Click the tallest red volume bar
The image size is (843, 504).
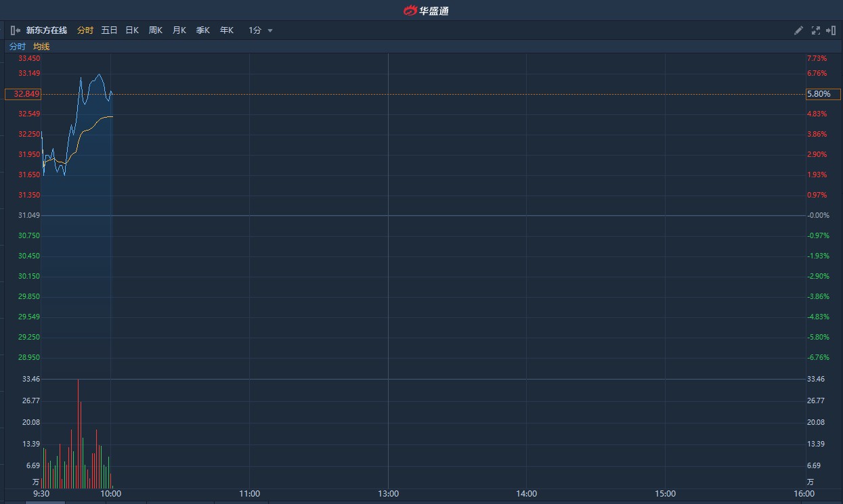pos(78,434)
